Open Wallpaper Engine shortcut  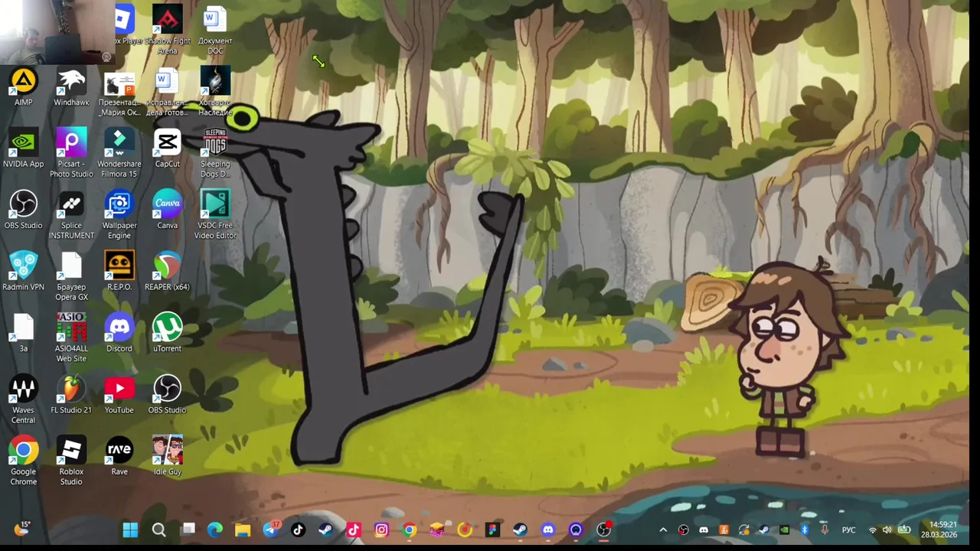[x=119, y=215]
